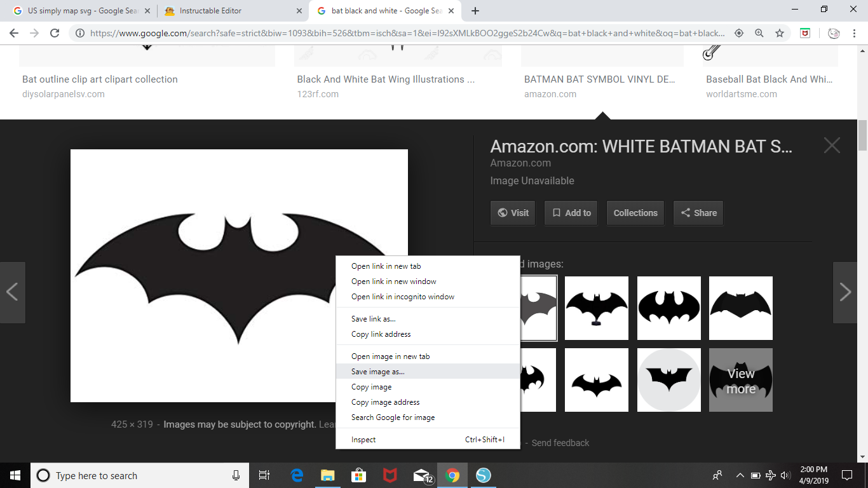Click 'View more' related images tile
Image resolution: width=868 pixels, height=488 pixels.
pyautogui.click(x=741, y=380)
